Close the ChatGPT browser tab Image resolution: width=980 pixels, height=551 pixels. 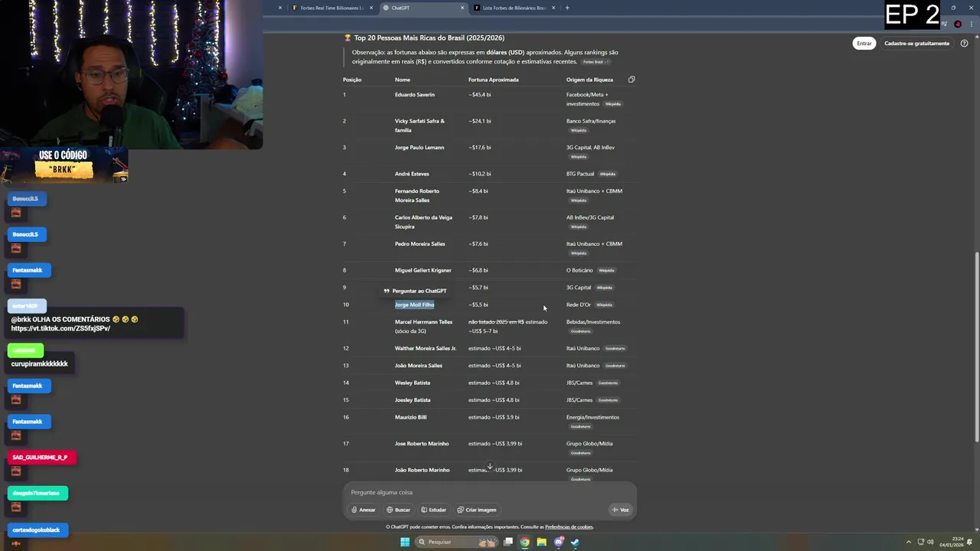[462, 8]
